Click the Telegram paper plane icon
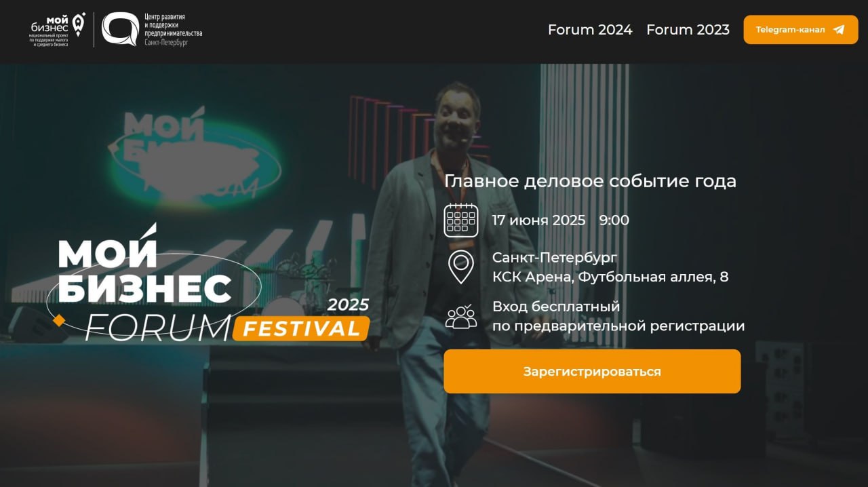 [x=839, y=30]
